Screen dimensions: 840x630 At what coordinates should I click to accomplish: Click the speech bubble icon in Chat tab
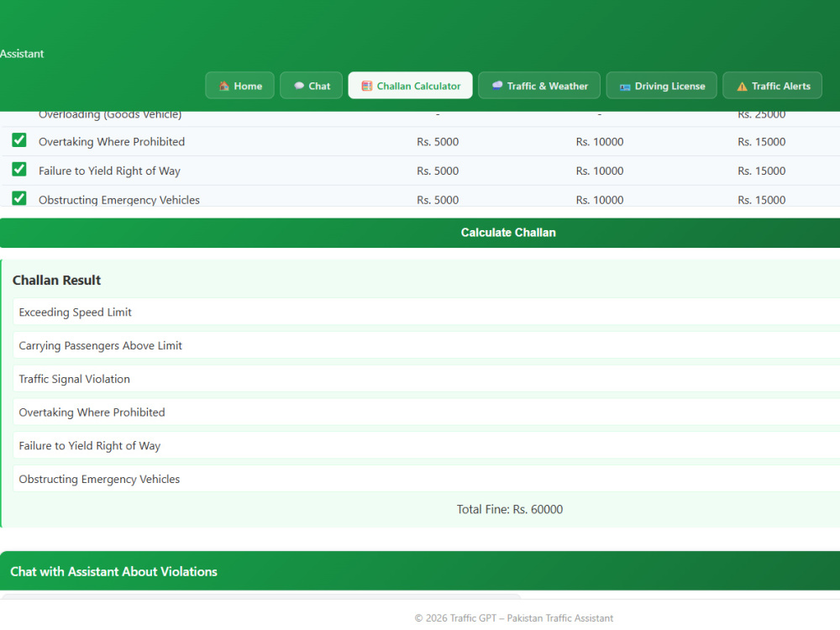pyautogui.click(x=299, y=86)
